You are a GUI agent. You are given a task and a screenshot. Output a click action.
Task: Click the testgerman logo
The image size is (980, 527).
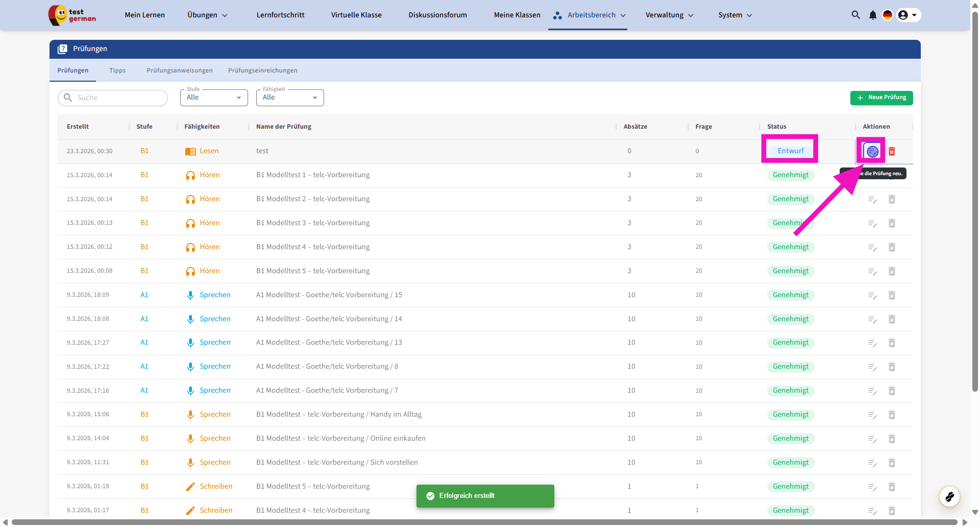tap(72, 15)
